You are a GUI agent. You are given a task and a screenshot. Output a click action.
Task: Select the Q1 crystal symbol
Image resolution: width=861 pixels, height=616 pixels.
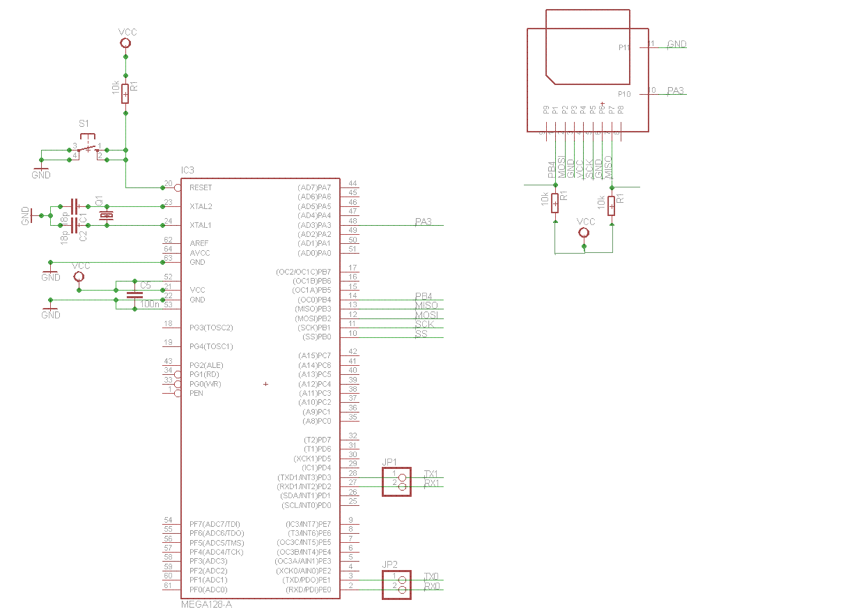(106, 216)
